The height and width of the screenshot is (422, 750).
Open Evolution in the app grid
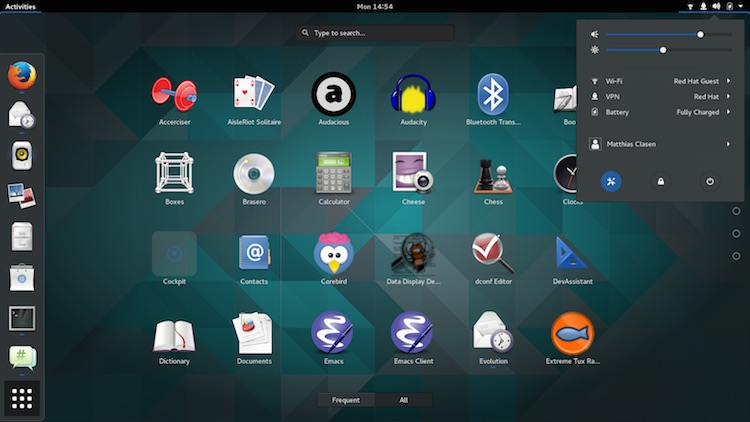(493, 339)
